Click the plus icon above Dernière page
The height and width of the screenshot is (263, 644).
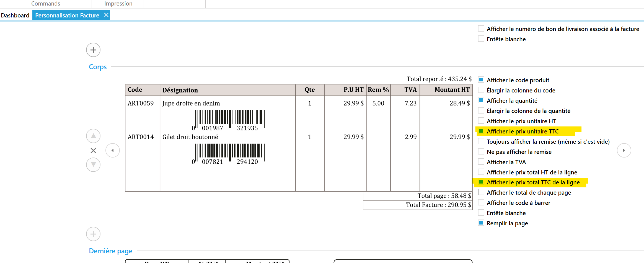tap(93, 234)
